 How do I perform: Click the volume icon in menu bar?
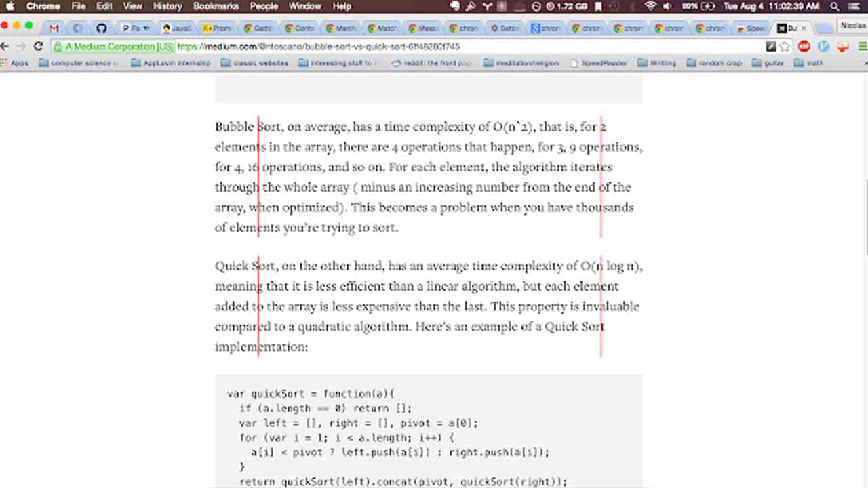(667, 6)
